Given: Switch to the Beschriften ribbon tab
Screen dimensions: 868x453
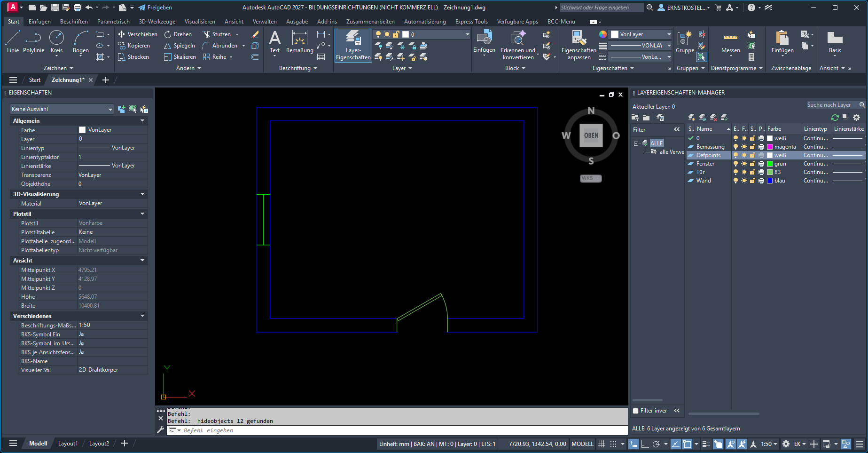Looking at the screenshot, I should tap(74, 22).
